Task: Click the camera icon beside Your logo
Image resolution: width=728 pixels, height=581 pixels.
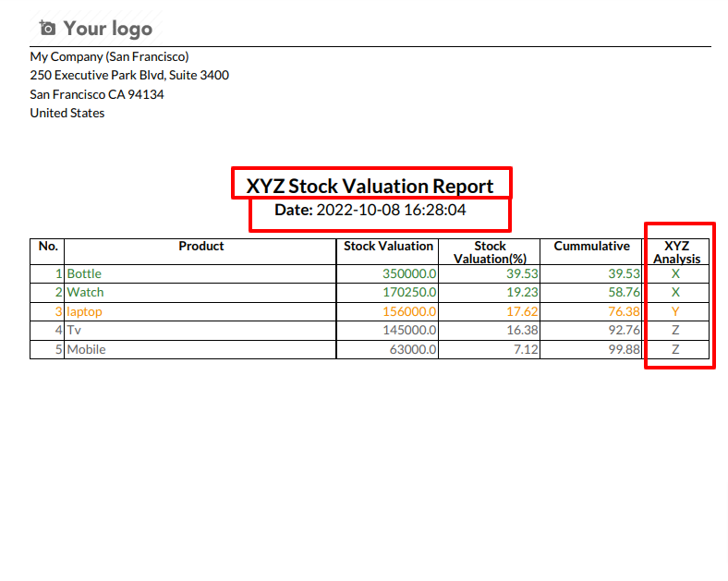Action: tap(47, 29)
